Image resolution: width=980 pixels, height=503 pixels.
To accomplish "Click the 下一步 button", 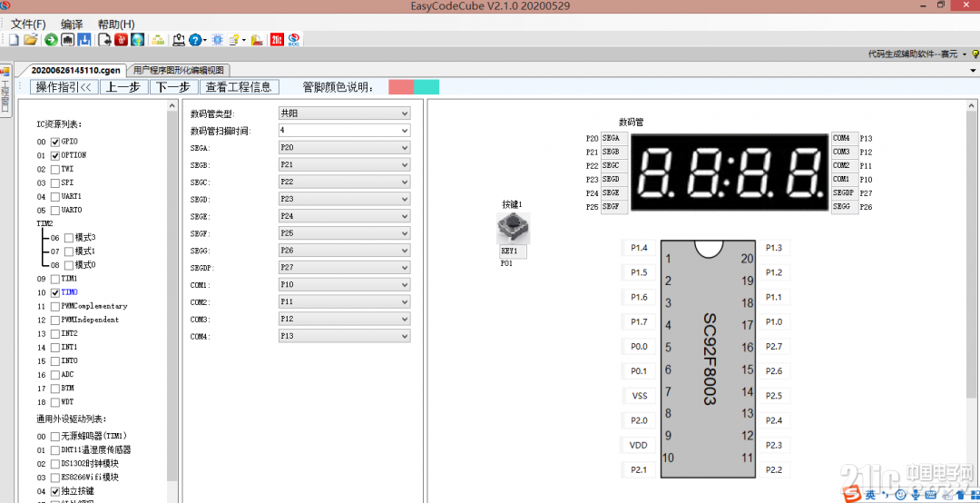I will 173,87.
